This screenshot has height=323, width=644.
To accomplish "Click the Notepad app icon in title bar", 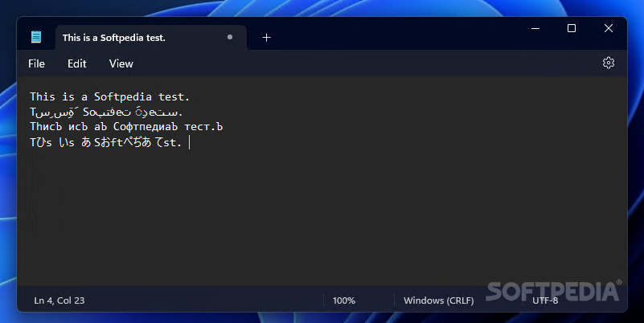I will point(36,37).
